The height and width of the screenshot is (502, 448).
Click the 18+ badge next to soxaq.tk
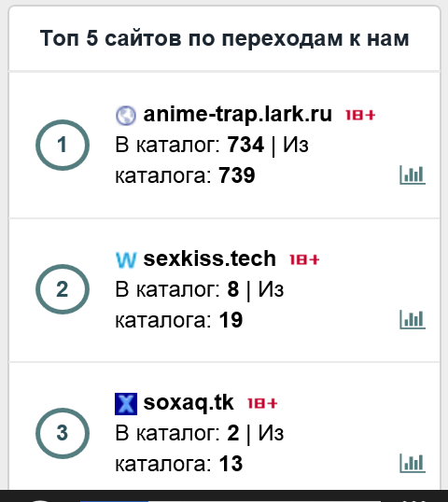pyautogui.click(x=262, y=403)
